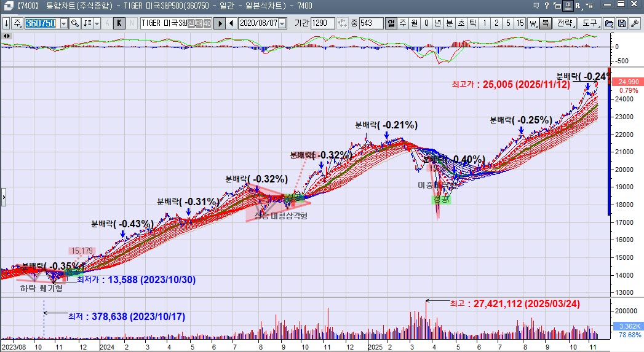
Task: Click the 기간 period input field
Action: [x=323, y=23]
